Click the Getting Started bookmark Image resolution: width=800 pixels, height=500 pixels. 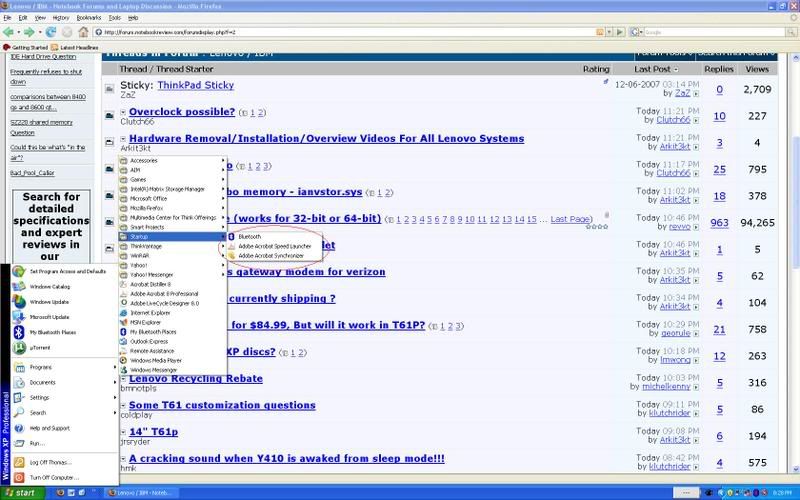point(26,47)
